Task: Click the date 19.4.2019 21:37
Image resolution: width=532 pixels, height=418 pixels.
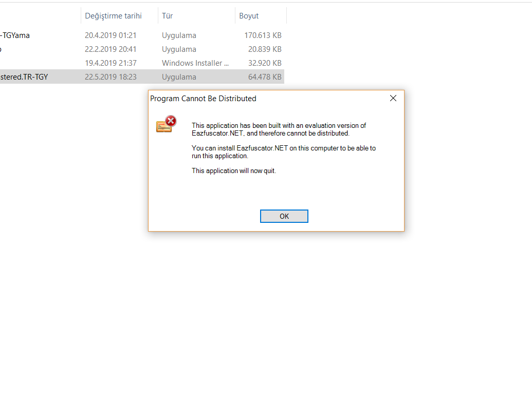Action: coord(111,63)
